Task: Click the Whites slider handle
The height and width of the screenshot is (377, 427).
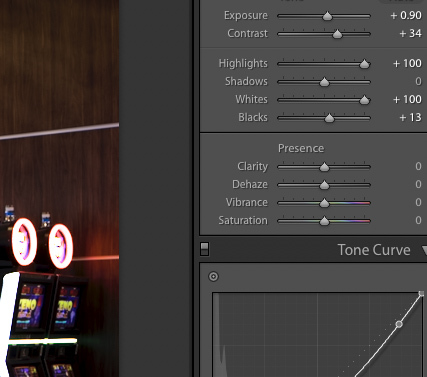Action: pyautogui.click(x=364, y=100)
